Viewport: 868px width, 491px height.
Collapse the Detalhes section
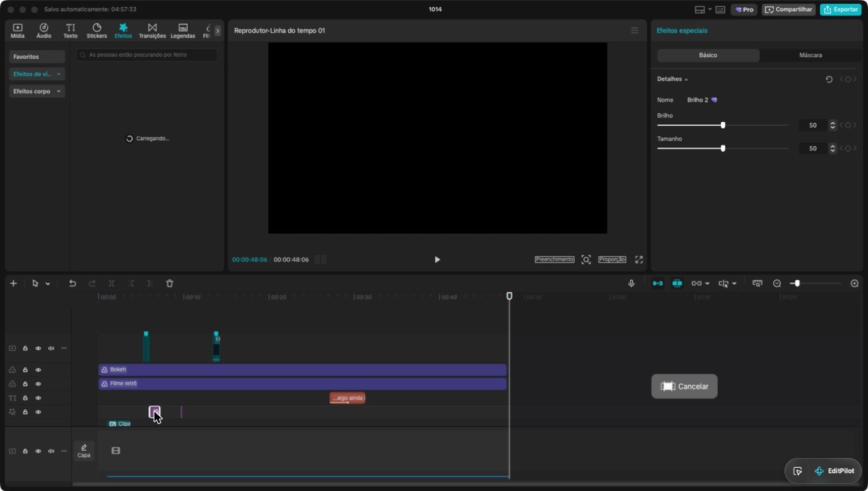(x=672, y=79)
